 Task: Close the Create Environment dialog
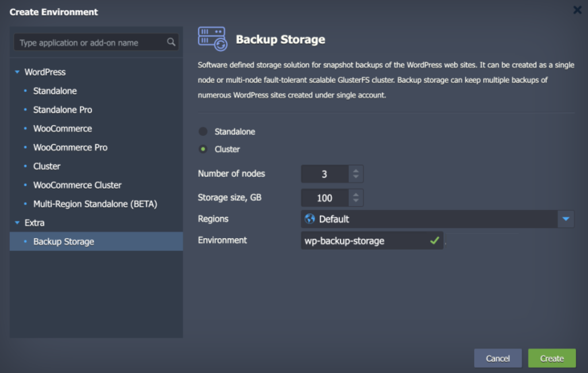578,10
